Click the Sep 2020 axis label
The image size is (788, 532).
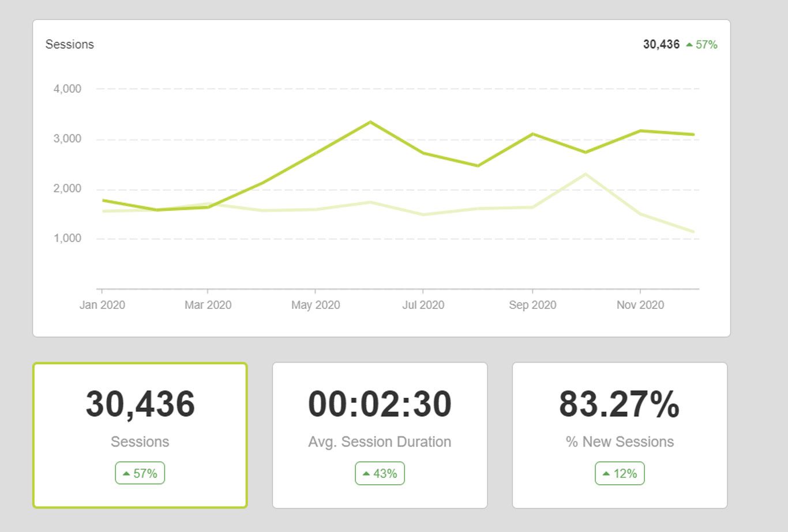[532, 305]
